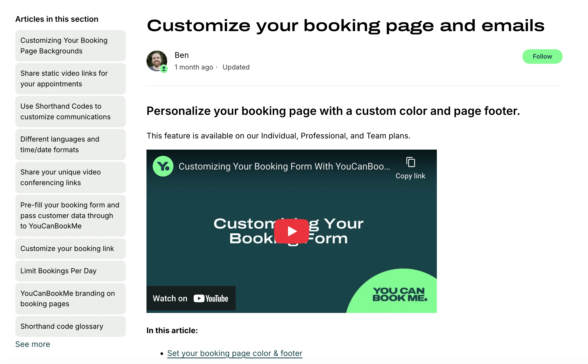Open 'Limit Bookings Per Day' article
Screen dimensions: 588x364
coord(71,271)
